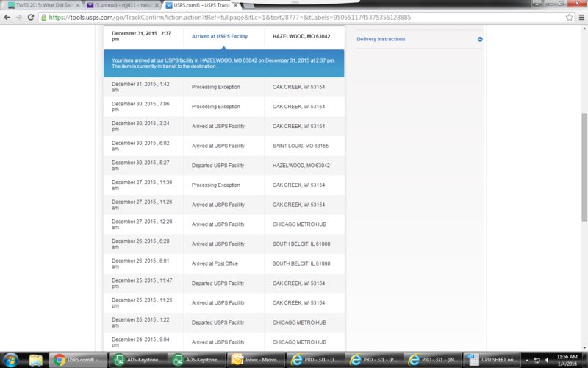
Task: Select Departed USPS Facility Chicago Metro Hub status
Action: click(218, 322)
